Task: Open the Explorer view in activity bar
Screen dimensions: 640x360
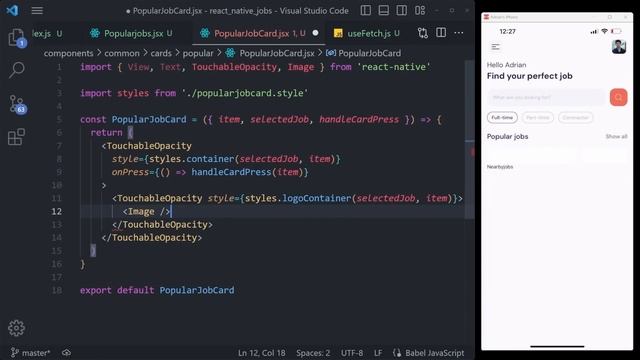Action: tap(17, 38)
